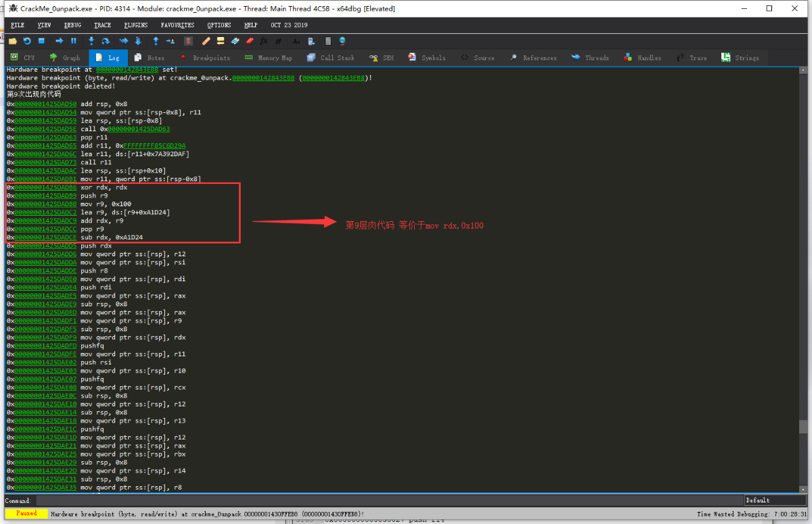
Task: Switch to the Strings tab
Action: 741,58
